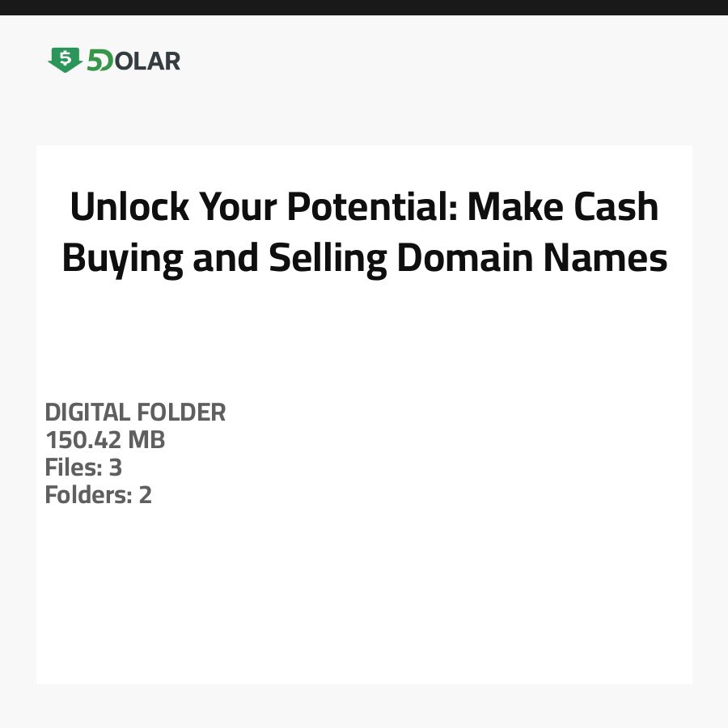Click the 150.42 MB size text

pos(105,440)
